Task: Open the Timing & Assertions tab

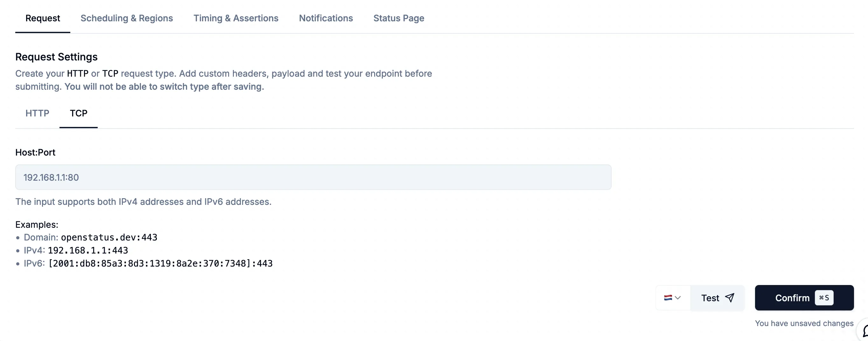Action: 235,18
